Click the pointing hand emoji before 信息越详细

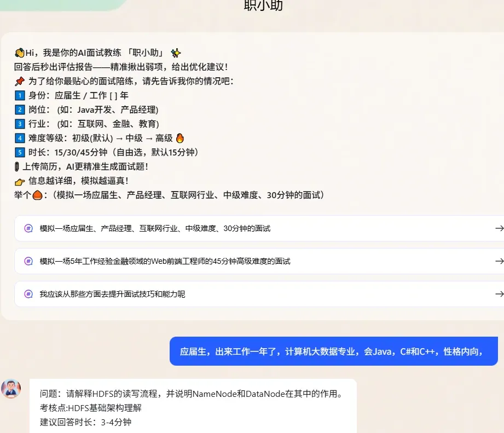[20, 182]
